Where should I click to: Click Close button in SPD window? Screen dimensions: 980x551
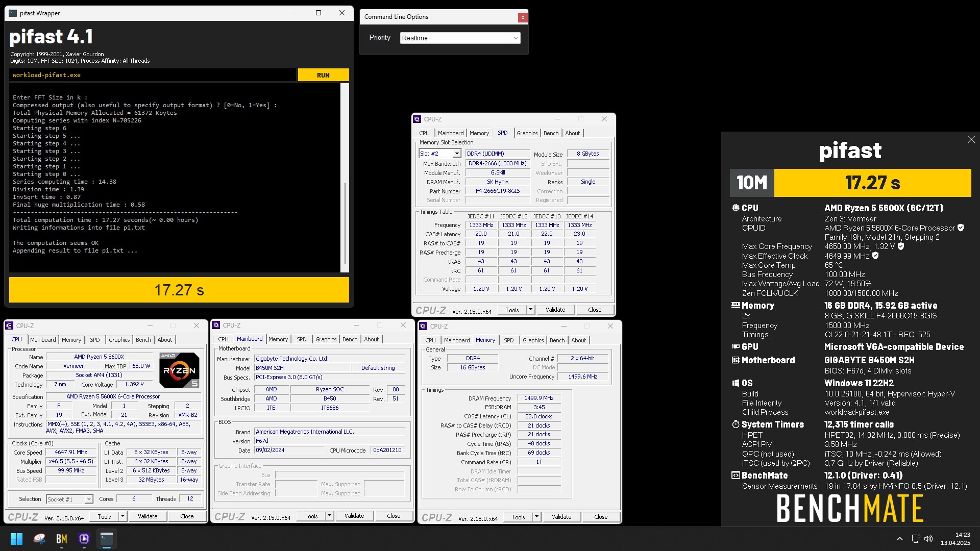click(595, 310)
